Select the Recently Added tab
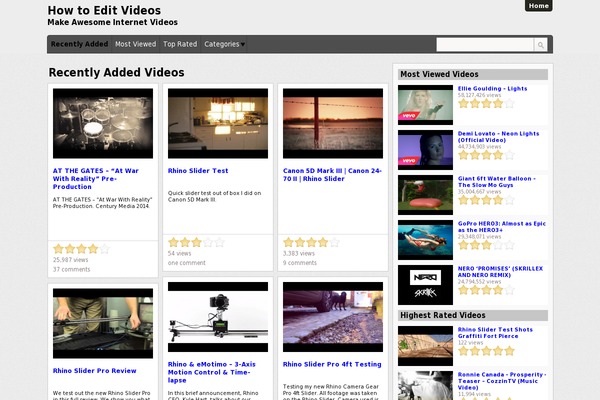600x400 pixels. click(x=80, y=44)
